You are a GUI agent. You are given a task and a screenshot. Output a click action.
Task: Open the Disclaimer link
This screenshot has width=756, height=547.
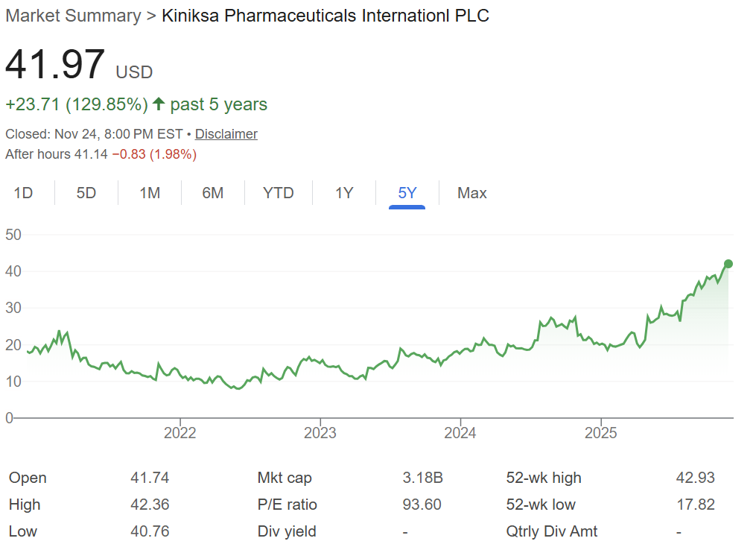226,134
